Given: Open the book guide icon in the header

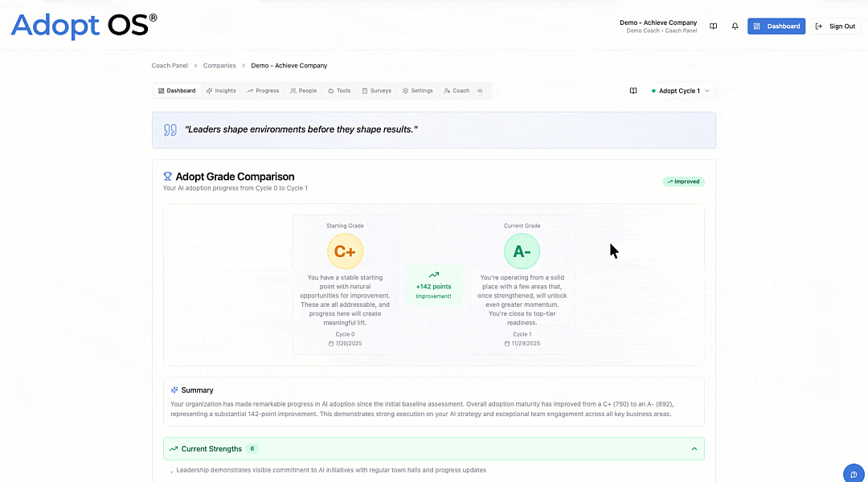Looking at the screenshot, I should pyautogui.click(x=713, y=27).
